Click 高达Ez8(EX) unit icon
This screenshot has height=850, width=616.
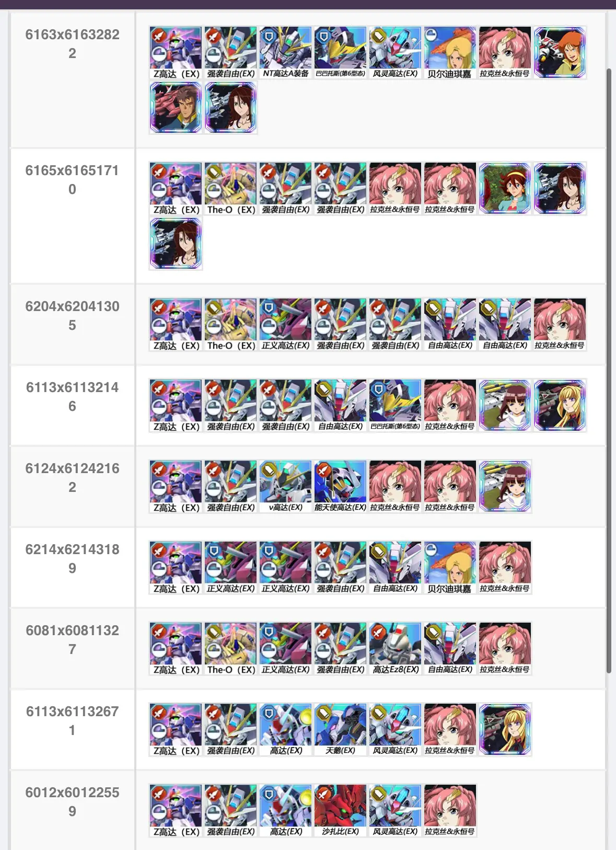coord(395,649)
